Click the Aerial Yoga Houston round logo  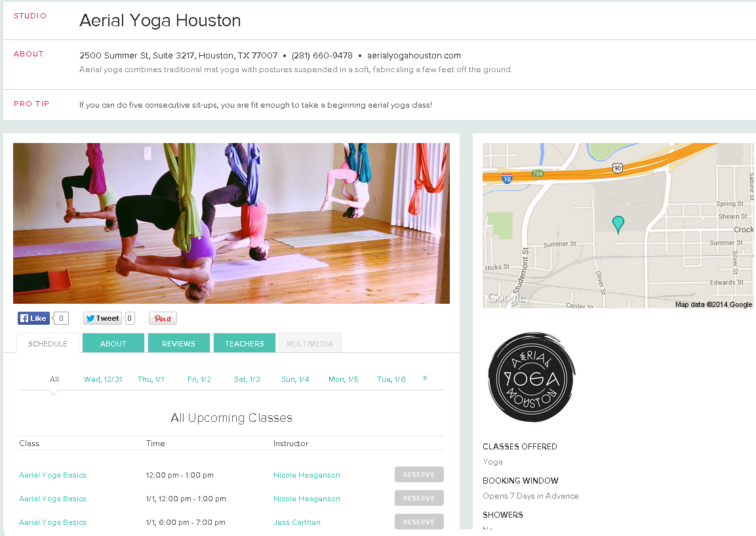click(x=531, y=377)
